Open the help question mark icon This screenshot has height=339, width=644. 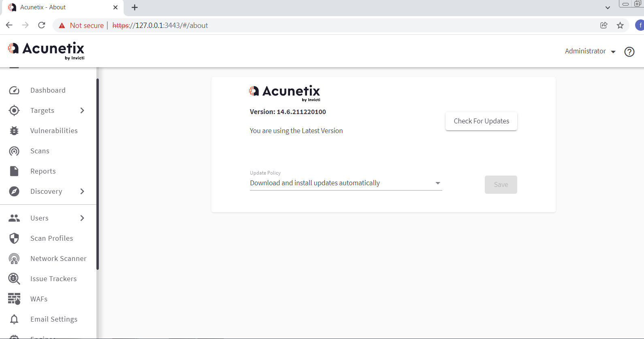point(629,52)
